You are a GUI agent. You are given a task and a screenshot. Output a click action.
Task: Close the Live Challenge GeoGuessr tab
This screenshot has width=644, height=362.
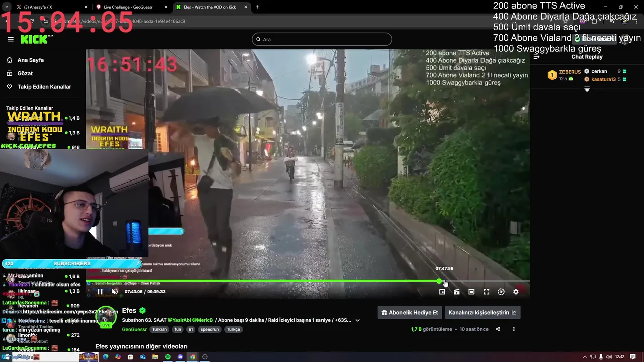tap(166, 7)
